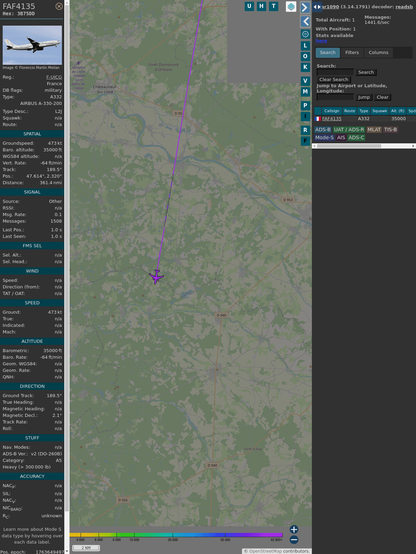Zoom out with the minus button

(x=294, y=540)
